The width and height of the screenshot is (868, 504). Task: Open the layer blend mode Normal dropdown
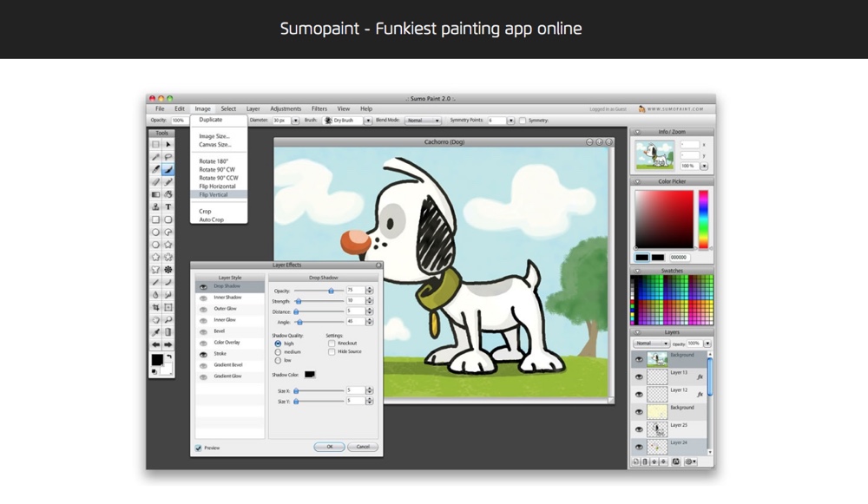pos(652,344)
